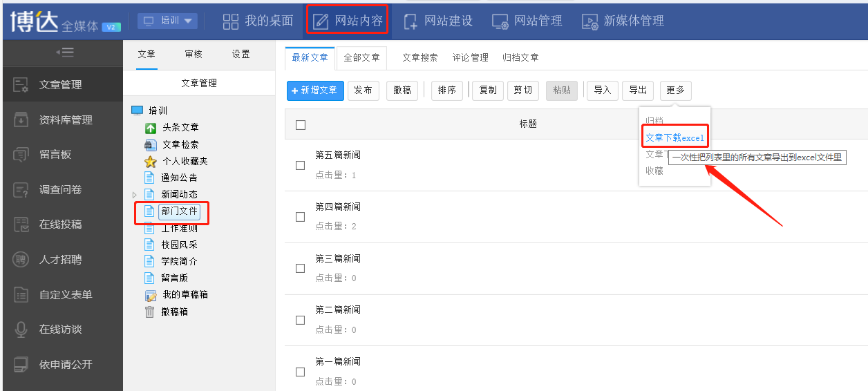Click the 文章管理 sidebar icon

pyautogui.click(x=21, y=85)
